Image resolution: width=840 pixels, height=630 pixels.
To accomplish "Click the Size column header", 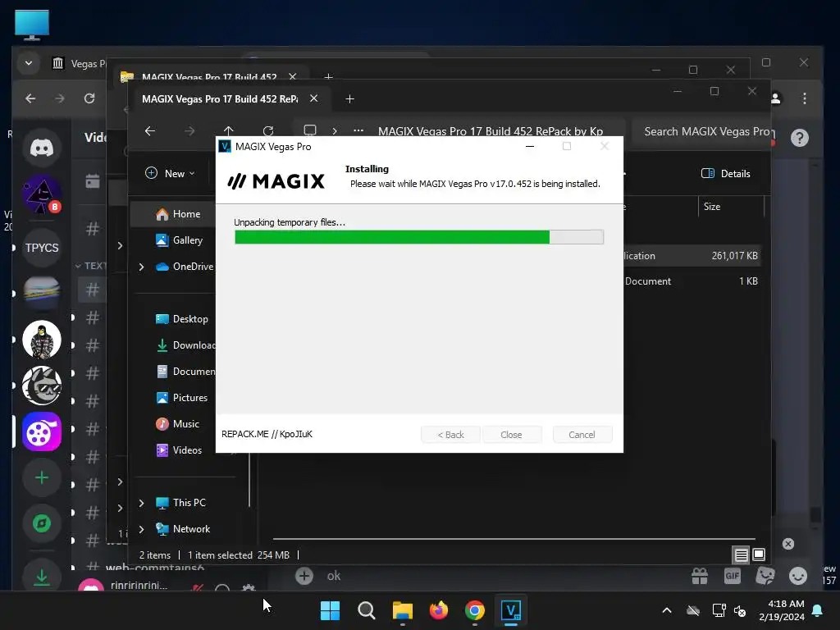I will (731, 206).
